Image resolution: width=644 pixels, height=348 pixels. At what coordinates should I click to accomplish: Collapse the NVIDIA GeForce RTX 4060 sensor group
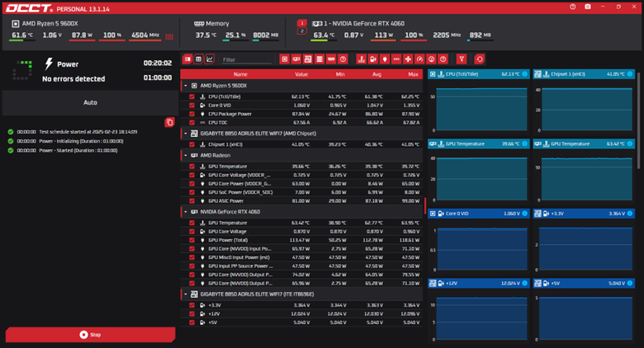click(186, 212)
